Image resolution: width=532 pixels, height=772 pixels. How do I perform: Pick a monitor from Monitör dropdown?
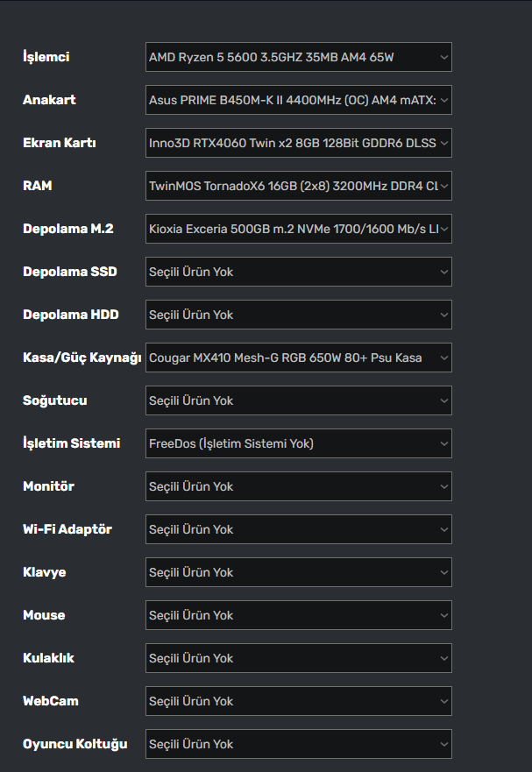pyautogui.click(x=298, y=486)
